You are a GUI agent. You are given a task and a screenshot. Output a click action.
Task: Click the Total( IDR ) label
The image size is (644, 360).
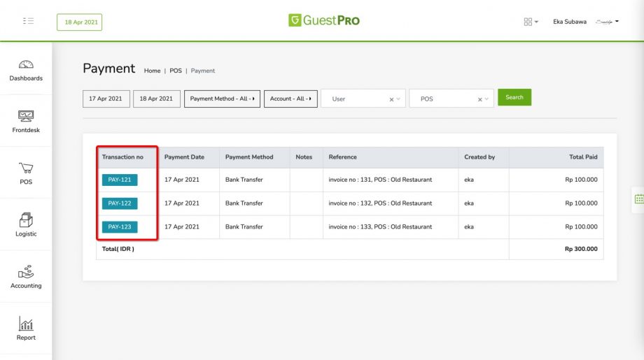tap(118, 249)
